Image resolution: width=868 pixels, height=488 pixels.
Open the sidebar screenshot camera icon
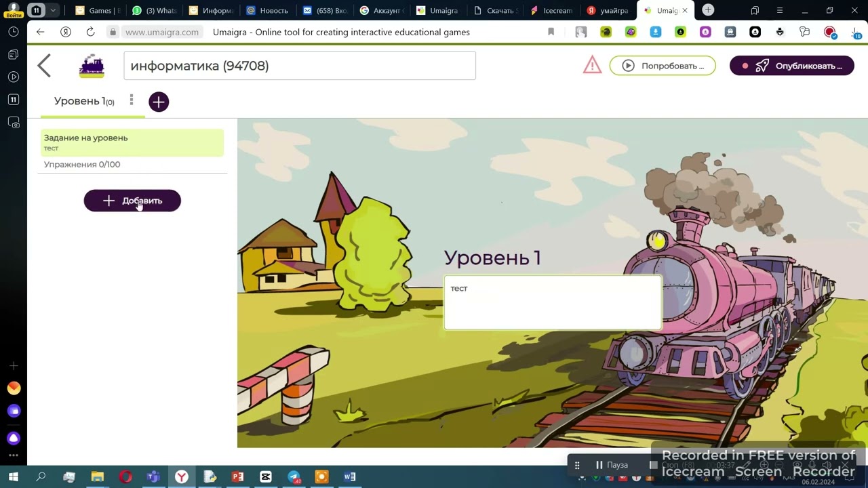(x=14, y=123)
